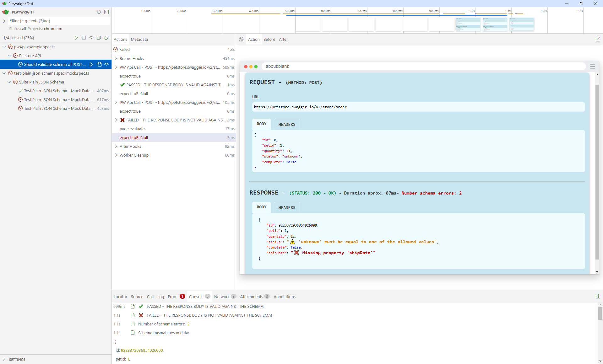This screenshot has height=364, width=603.
Task: Click the red X beside FAILED action
Action: (122, 120)
